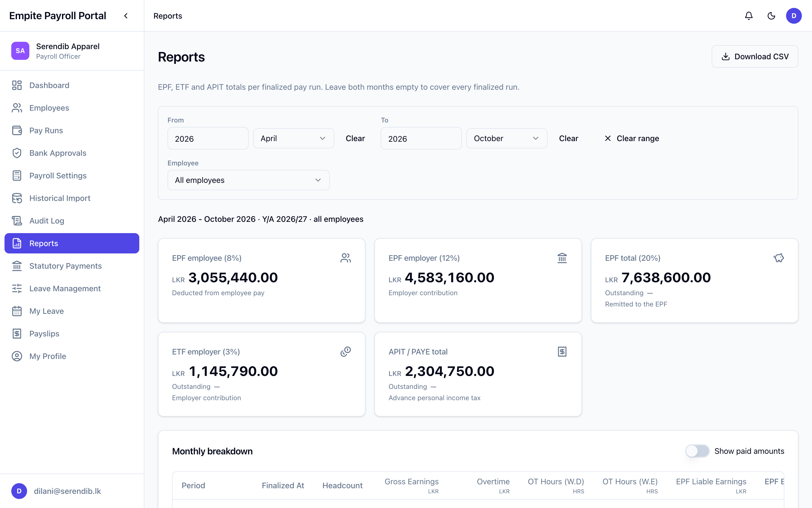Select Reports in the sidebar
This screenshot has width=812, height=508.
tap(72, 243)
